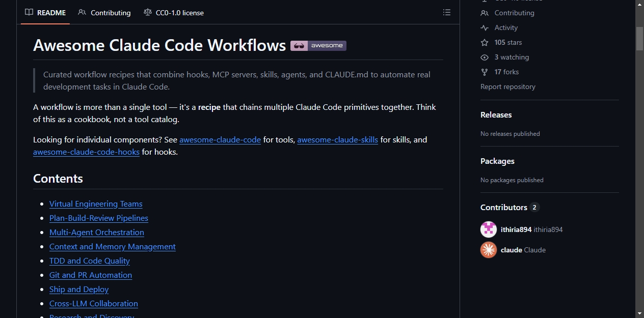644x318 pixels.
Task: Click 'No releases published' text
Action: point(510,134)
